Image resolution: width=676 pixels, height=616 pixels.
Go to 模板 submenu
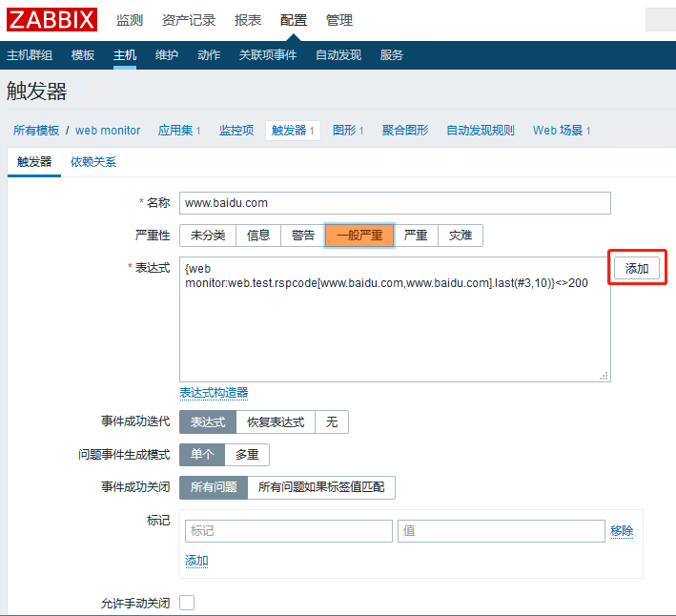point(83,55)
